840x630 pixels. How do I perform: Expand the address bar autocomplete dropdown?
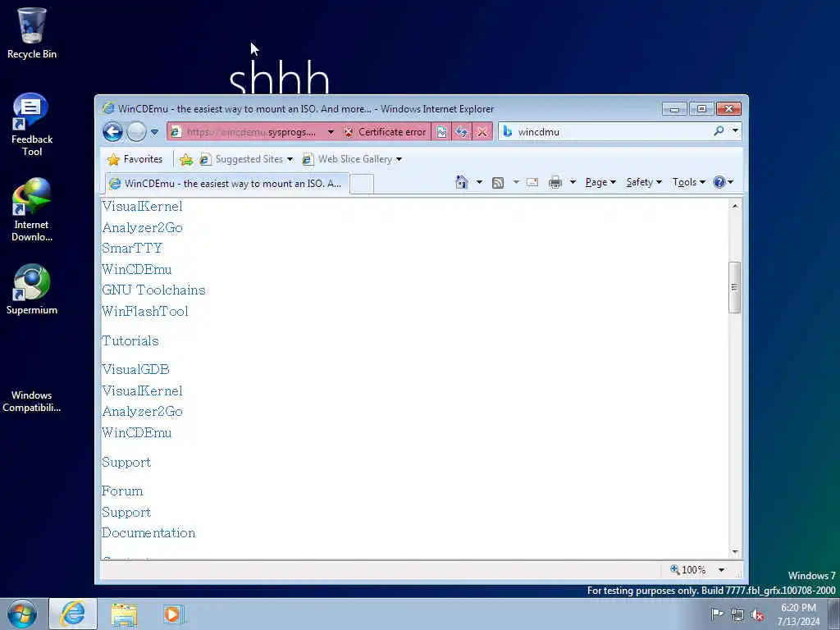[331, 132]
